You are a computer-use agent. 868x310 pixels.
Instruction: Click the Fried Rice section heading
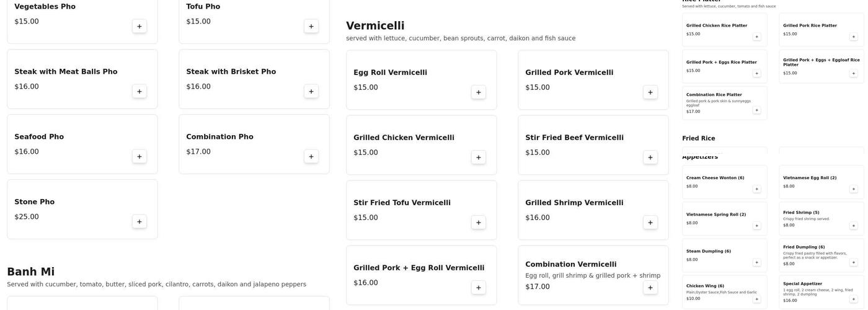click(x=698, y=138)
